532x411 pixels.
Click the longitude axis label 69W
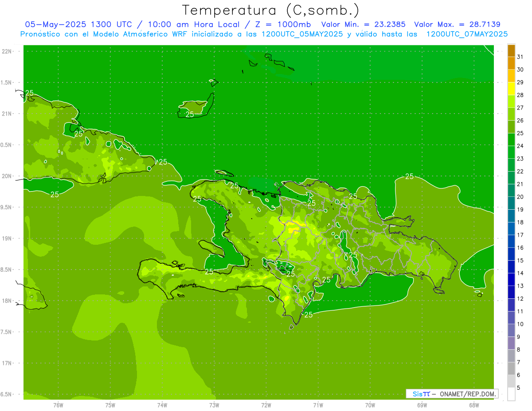422,405
